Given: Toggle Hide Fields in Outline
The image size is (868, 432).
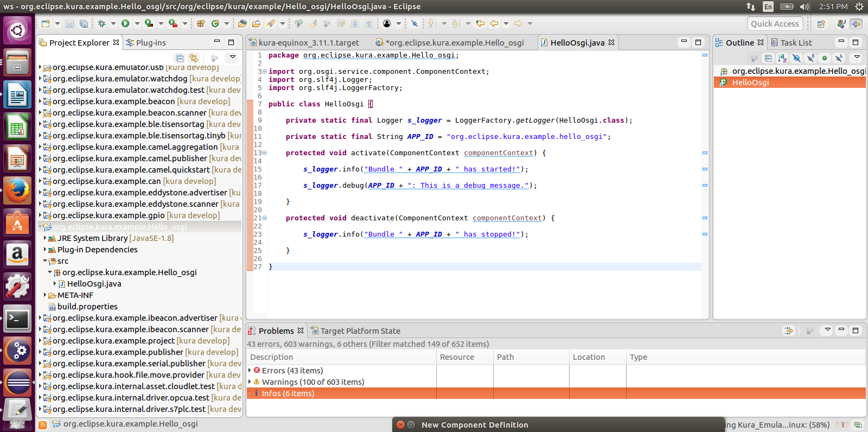Looking at the screenshot, I should [796, 58].
